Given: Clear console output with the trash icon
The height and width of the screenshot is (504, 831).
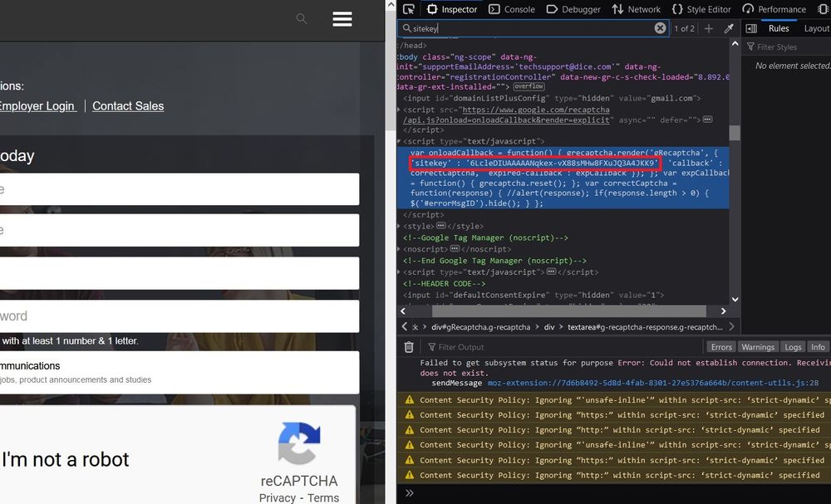Looking at the screenshot, I should 409,347.
